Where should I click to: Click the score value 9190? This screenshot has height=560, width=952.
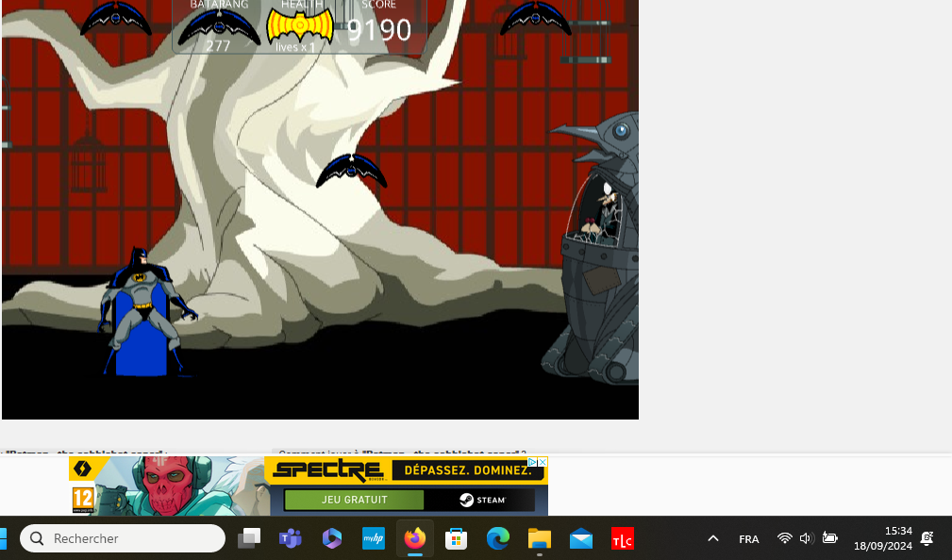point(379,30)
